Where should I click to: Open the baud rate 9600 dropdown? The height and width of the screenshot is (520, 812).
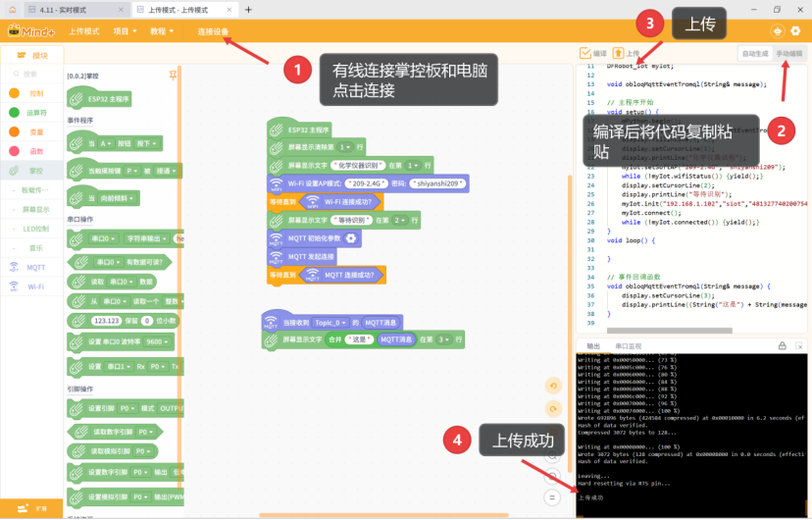[157, 341]
